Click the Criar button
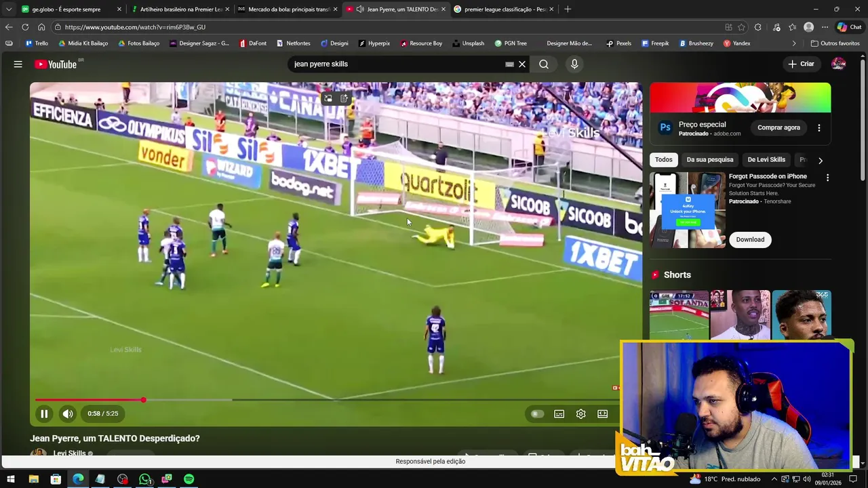The image size is (868, 488). coord(801,64)
